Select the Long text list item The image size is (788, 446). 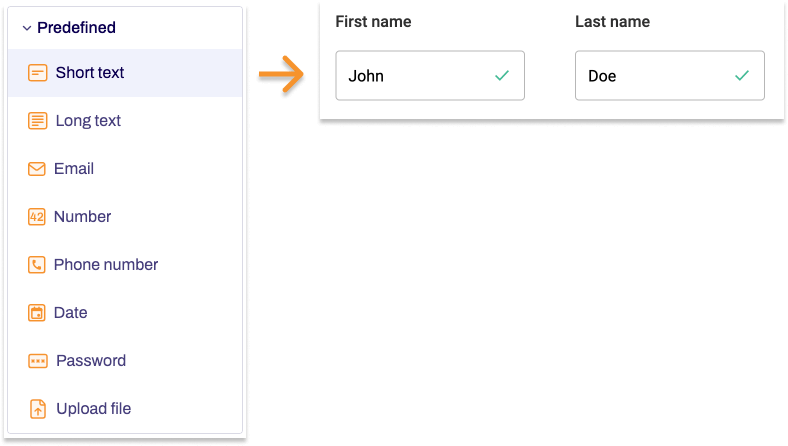pos(88,121)
